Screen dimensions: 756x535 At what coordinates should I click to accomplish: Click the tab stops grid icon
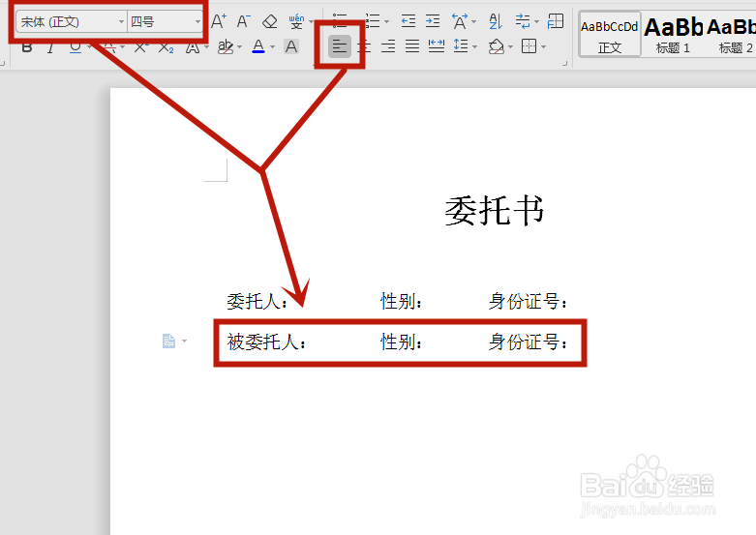click(556, 21)
